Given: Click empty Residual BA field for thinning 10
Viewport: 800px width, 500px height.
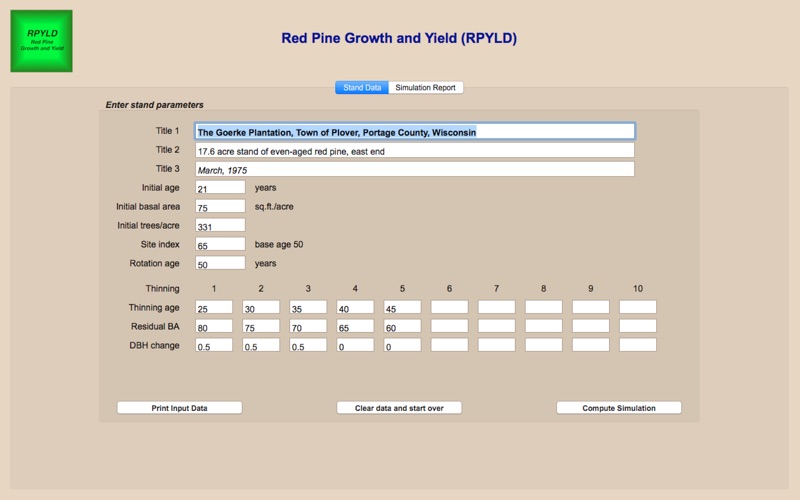Looking at the screenshot, I should [x=638, y=326].
